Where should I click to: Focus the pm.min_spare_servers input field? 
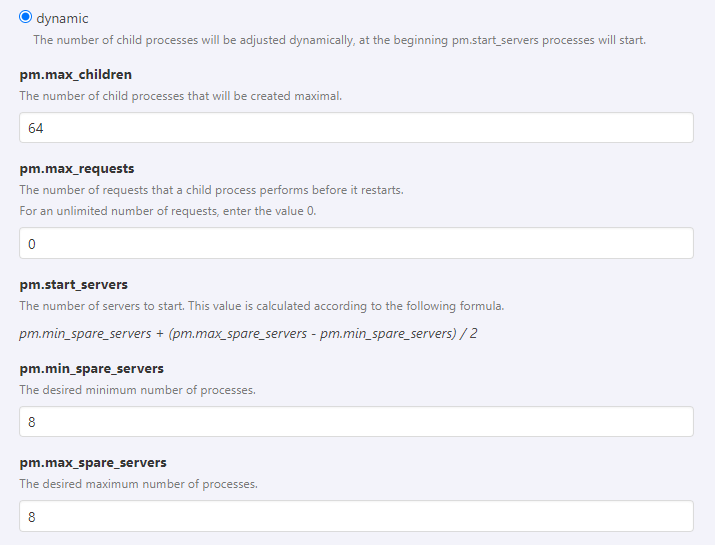[x=356, y=422]
